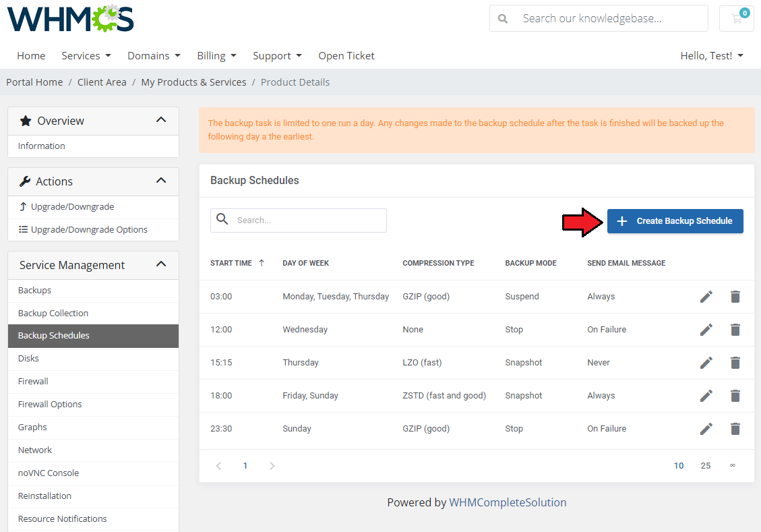Image resolution: width=761 pixels, height=532 pixels.
Task: Click the Actions wrench icon
Action: pos(25,181)
